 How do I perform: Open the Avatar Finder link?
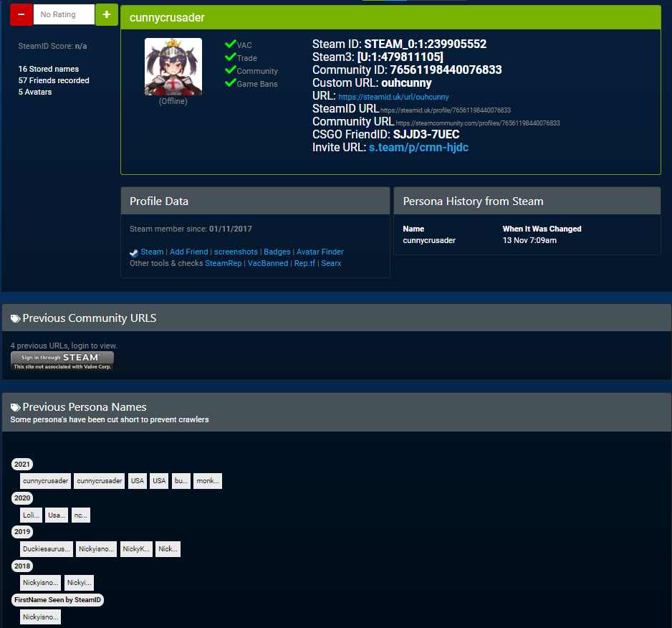[x=320, y=252]
